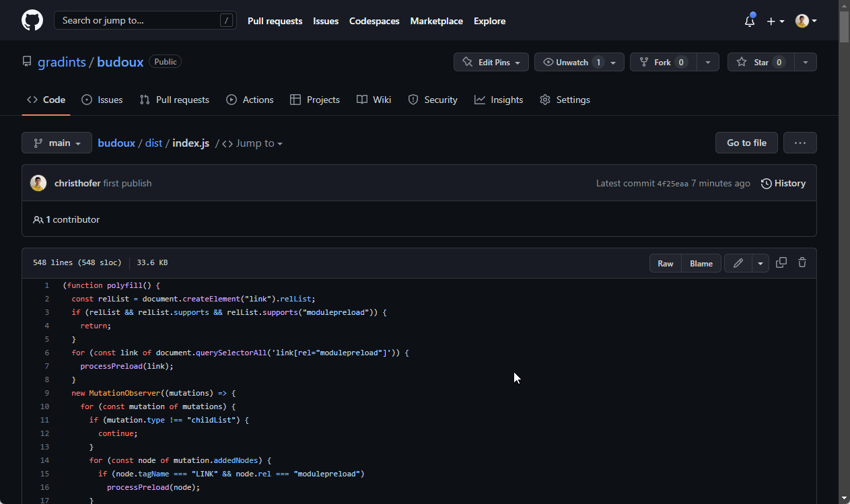Open the Insights tab
Screen dimensions: 850x504
click(499, 100)
